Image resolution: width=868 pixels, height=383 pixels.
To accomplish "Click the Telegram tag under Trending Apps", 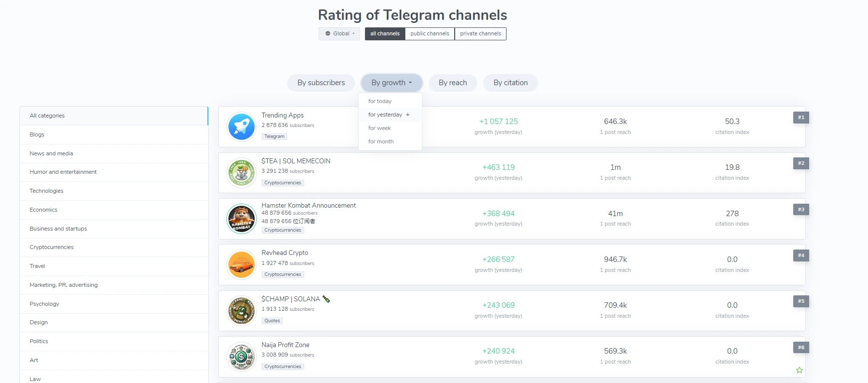I will coord(274,136).
